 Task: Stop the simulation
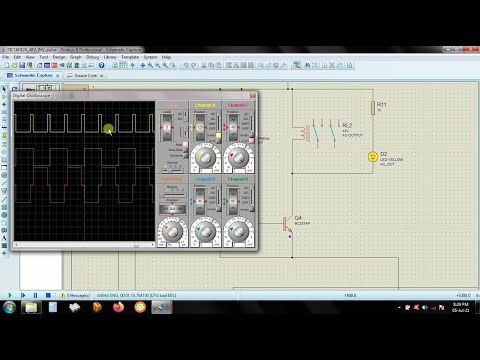pos(48,295)
